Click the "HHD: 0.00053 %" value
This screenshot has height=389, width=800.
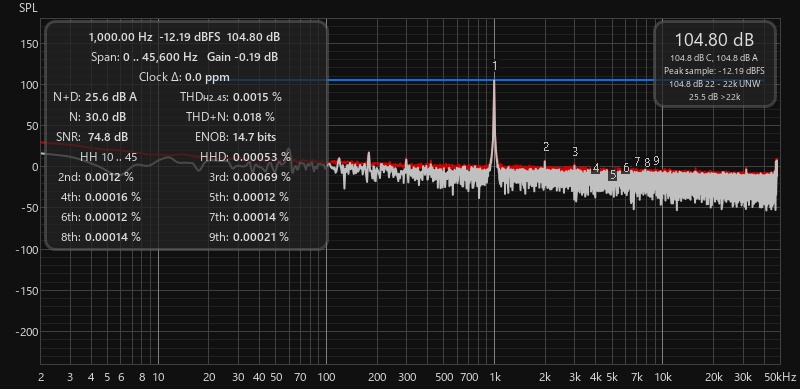point(245,157)
